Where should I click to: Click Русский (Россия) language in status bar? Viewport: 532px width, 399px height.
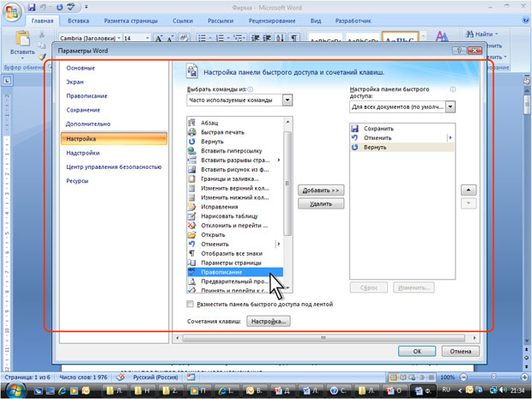(x=155, y=378)
